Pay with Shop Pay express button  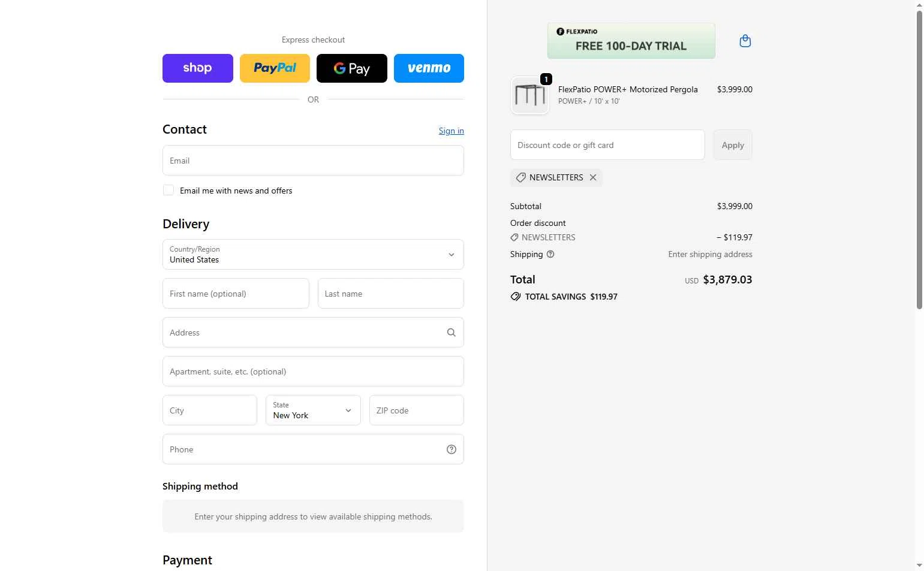[197, 68]
